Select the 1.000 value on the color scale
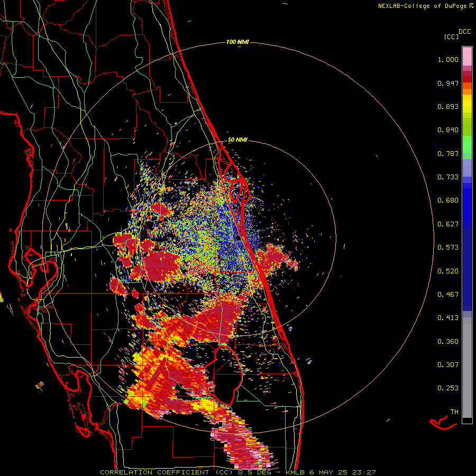 pos(448,59)
